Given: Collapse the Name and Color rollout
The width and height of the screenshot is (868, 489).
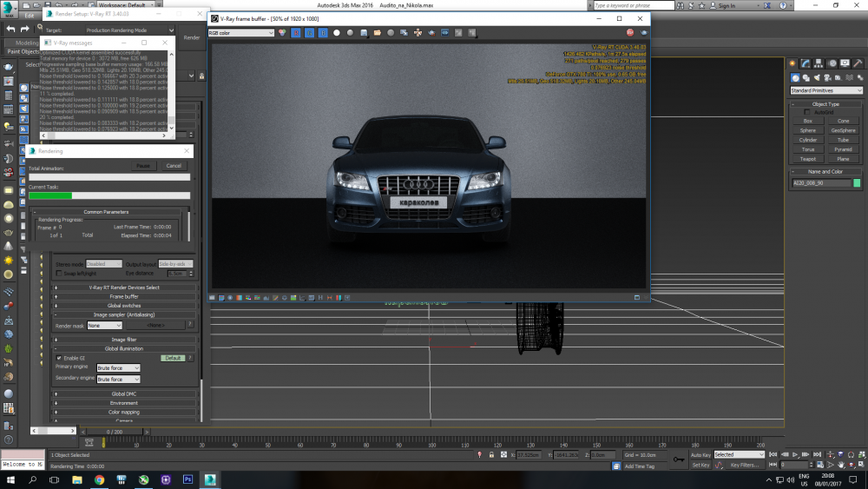Looking at the screenshot, I should (x=825, y=172).
